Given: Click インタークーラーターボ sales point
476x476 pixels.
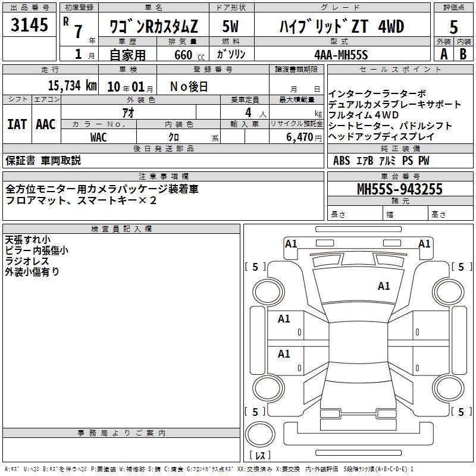Looking at the screenshot, I should pyautogui.click(x=377, y=93).
